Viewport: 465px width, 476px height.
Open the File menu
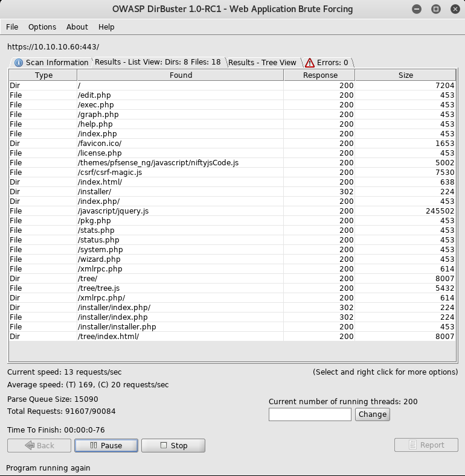point(12,27)
